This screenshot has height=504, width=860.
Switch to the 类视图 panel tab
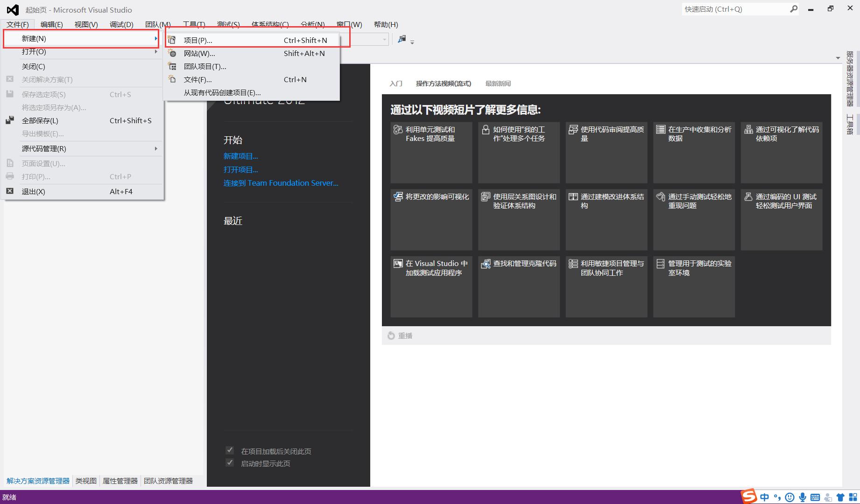[x=86, y=481]
